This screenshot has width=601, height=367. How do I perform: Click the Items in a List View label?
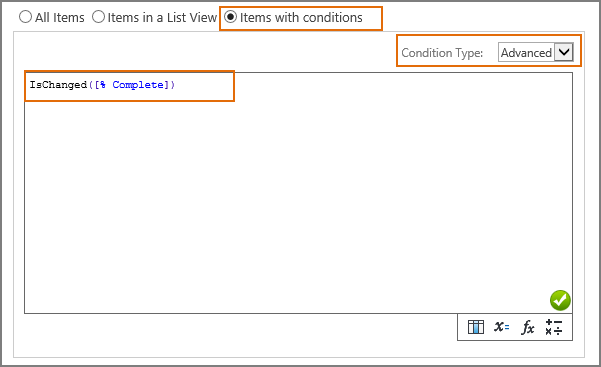[x=162, y=17]
